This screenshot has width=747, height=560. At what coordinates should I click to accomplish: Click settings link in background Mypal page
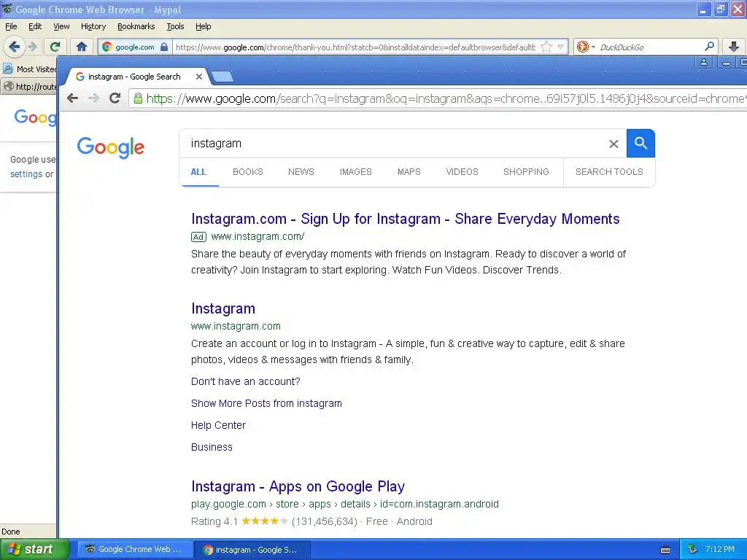click(x=26, y=174)
